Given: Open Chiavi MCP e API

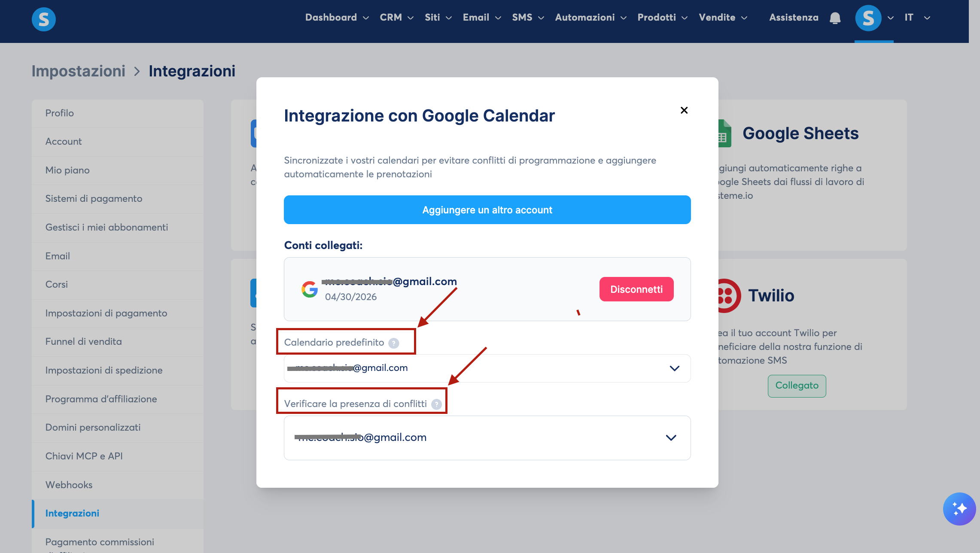Looking at the screenshot, I should click(x=118, y=456).
